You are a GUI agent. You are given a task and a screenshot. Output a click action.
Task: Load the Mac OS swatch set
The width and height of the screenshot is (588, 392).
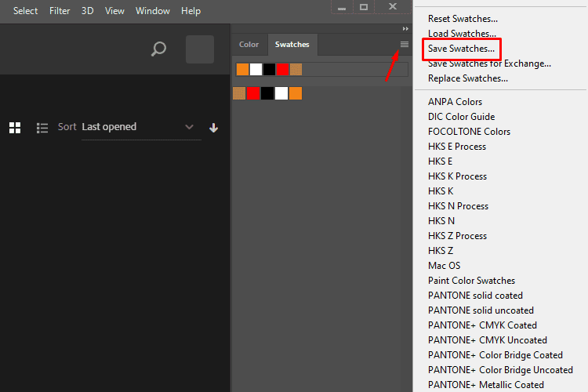tap(444, 266)
